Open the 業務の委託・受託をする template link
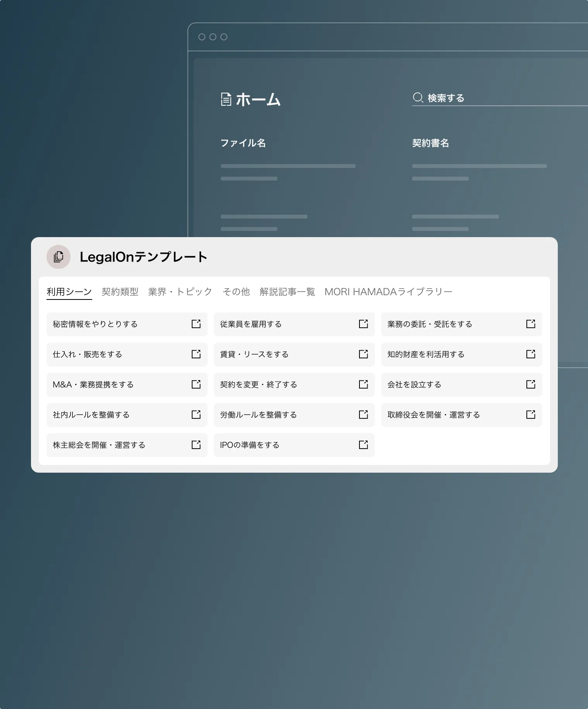This screenshot has height=709, width=588. point(462,324)
